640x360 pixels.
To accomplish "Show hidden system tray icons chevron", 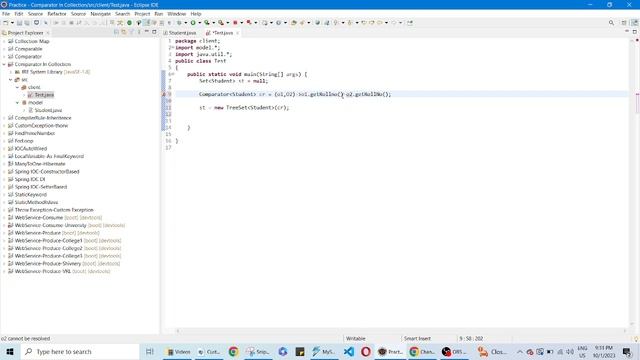I will pos(520,351).
